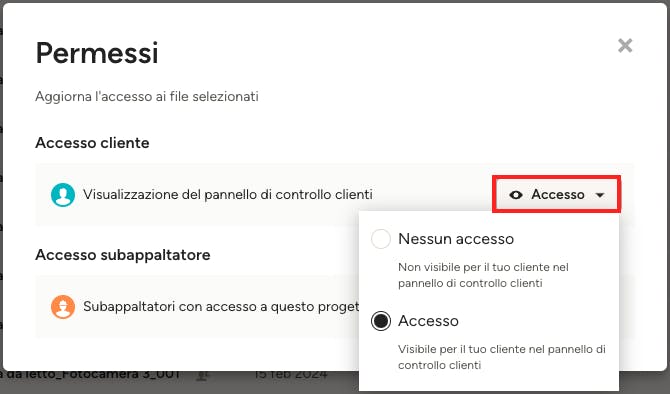Image resolution: width=670 pixels, height=394 pixels.
Task: Click the 'Visibile per il tuo cliente' description
Action: (502, 357)
